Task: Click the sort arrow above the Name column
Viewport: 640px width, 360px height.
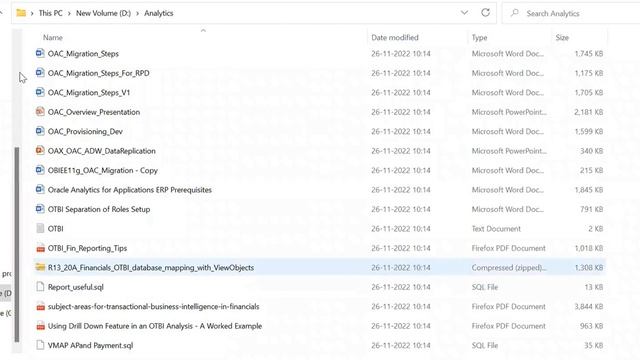Action: tap(203, 31)
